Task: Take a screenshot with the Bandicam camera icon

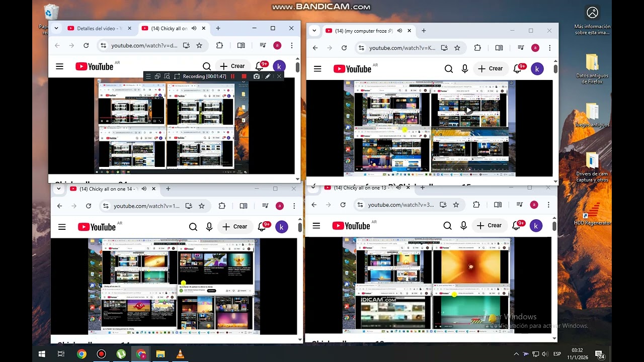Action: pos(257,76)
